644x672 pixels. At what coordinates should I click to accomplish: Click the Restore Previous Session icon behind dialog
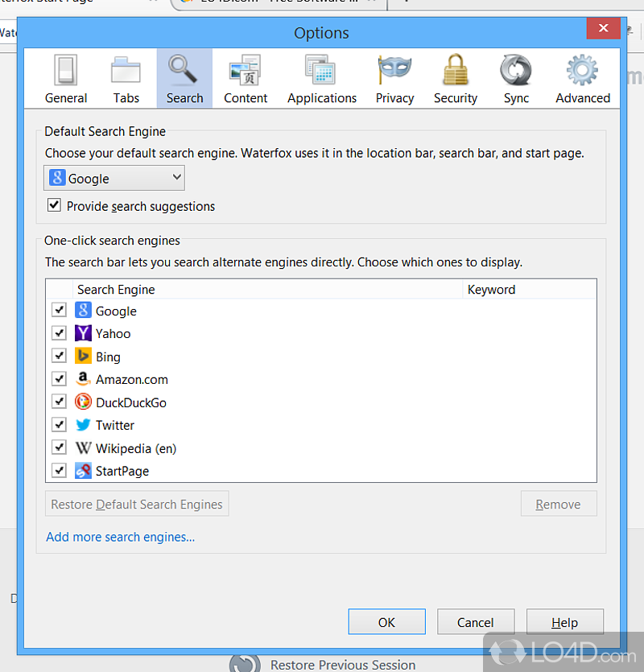(x=245, y=663)
